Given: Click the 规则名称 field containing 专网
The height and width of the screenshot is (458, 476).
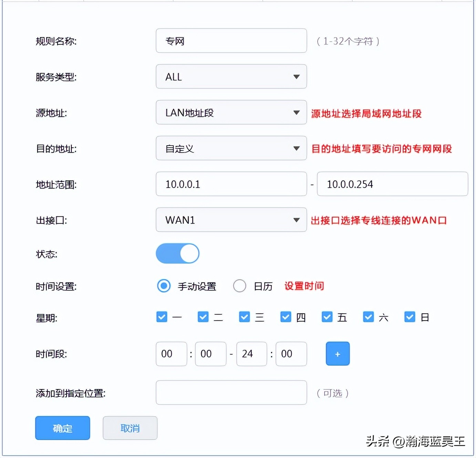Looking at the screenshot, I should pos(231,41).
